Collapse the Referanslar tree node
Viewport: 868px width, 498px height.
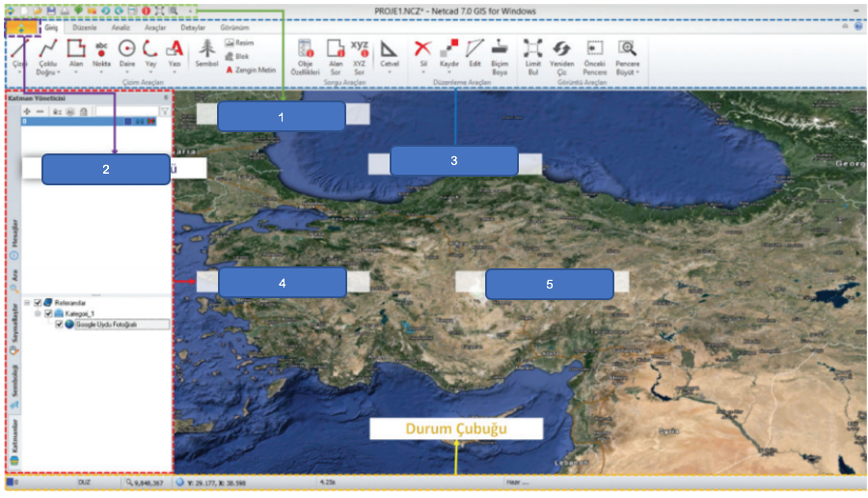pos(27,302)
